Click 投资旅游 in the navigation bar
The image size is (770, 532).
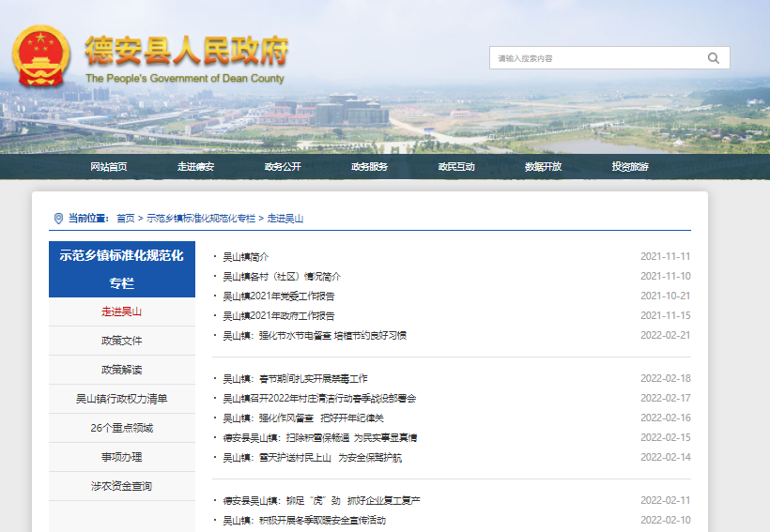630,167
